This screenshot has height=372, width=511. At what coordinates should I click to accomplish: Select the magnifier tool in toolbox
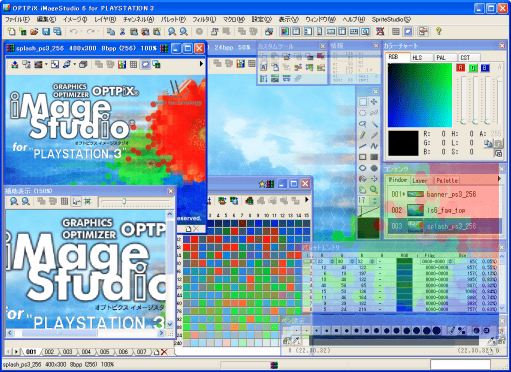[374, 190]
